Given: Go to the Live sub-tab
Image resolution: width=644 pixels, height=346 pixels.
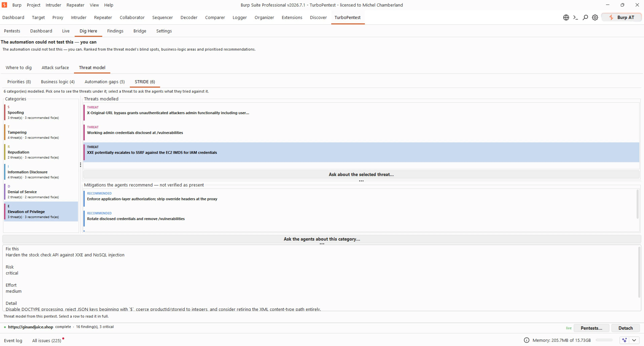Looking at the screenshot, I should (x=66, y=31).
